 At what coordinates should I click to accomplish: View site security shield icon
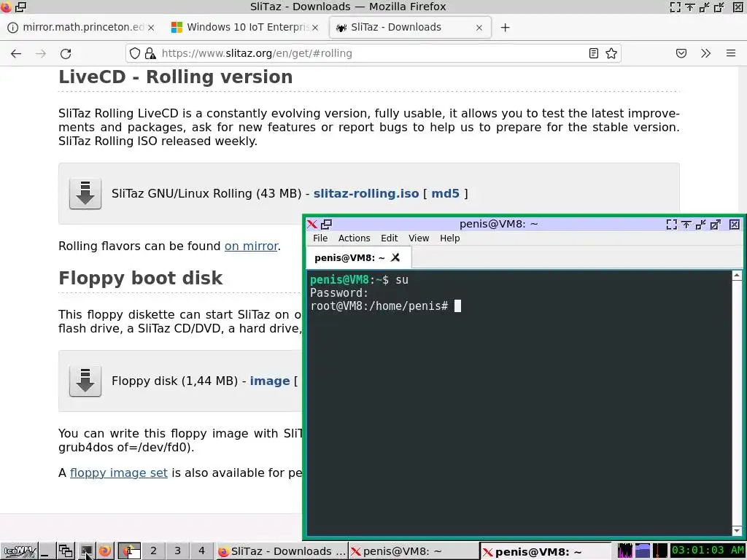(135, 53)
